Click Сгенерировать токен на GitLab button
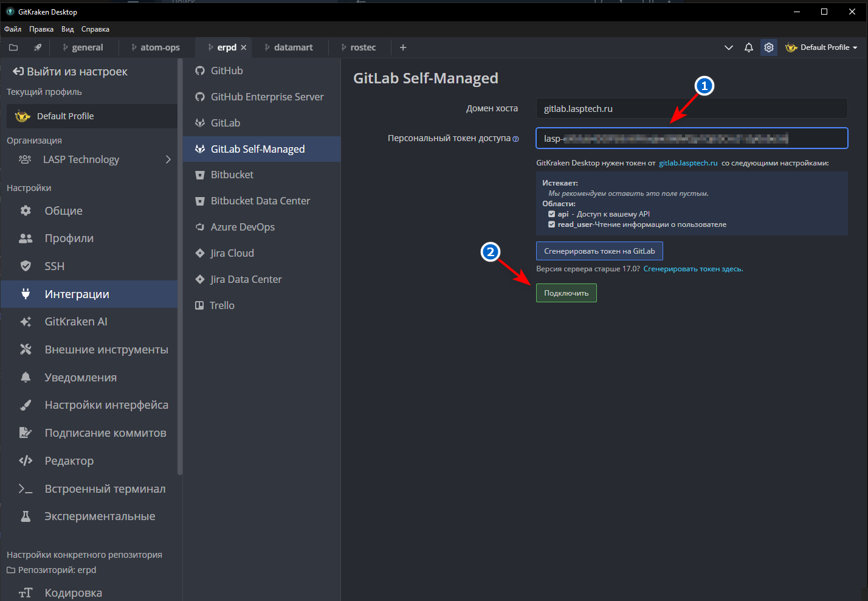 599,251
